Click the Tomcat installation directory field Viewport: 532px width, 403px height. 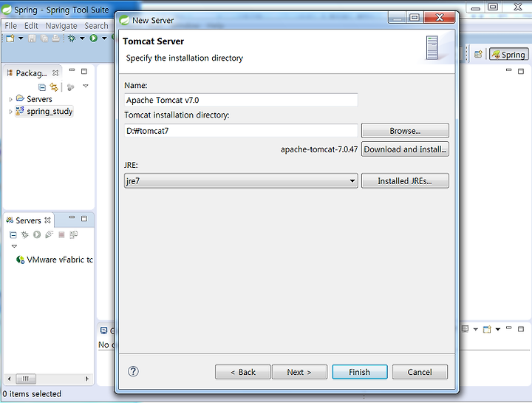click(241, 131)
